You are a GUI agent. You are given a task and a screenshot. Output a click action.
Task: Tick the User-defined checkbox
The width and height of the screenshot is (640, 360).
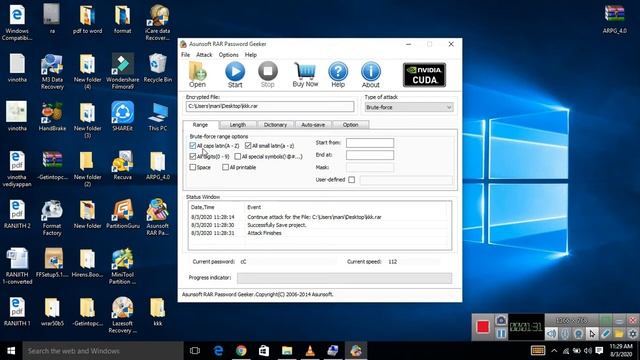pyautogui.click(x=351, y=180)
